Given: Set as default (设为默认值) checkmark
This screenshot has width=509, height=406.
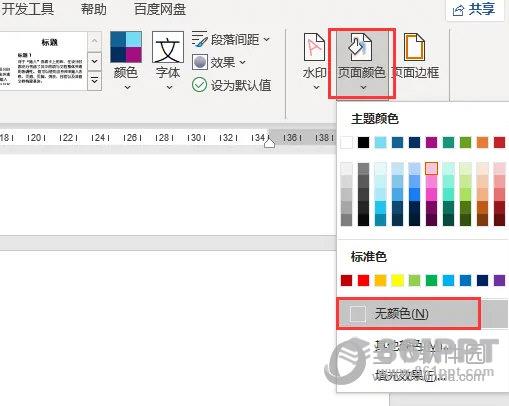Looking at the screenshot, I should (199, 85).
